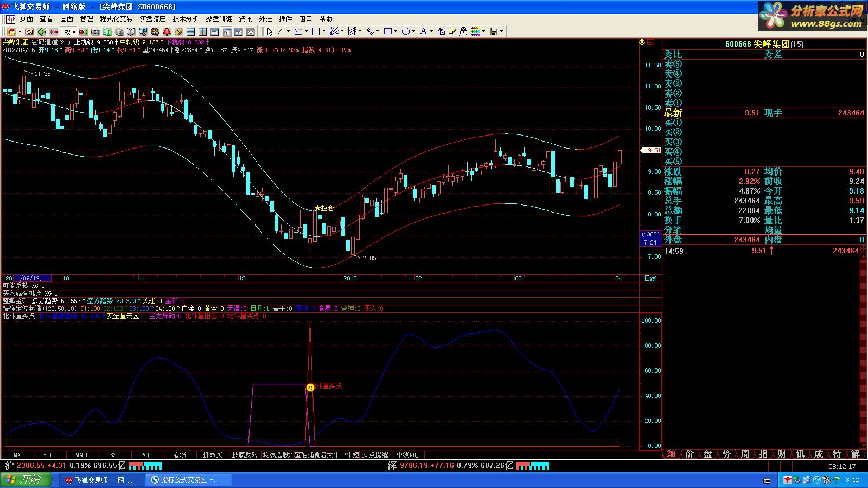Click the open book icon

coord(131,32)
